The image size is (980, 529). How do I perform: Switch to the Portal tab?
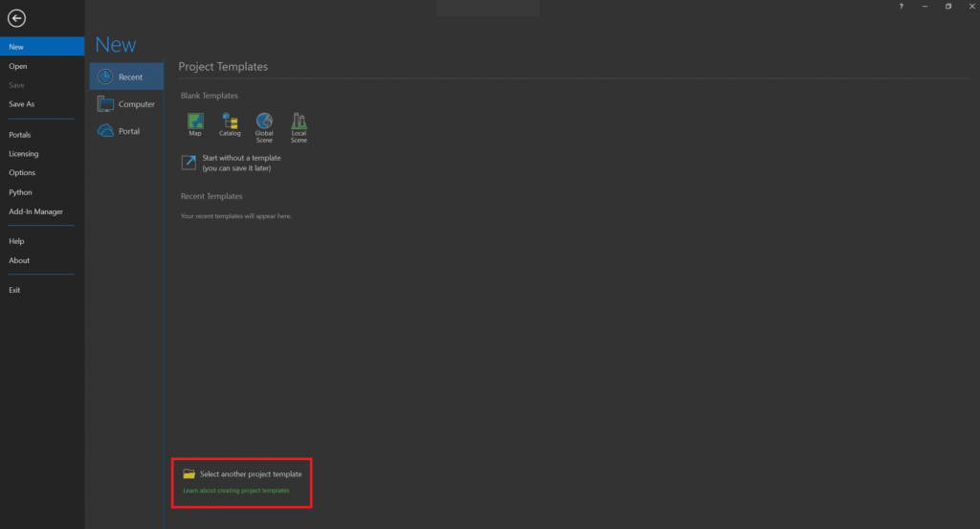[126, 131]
